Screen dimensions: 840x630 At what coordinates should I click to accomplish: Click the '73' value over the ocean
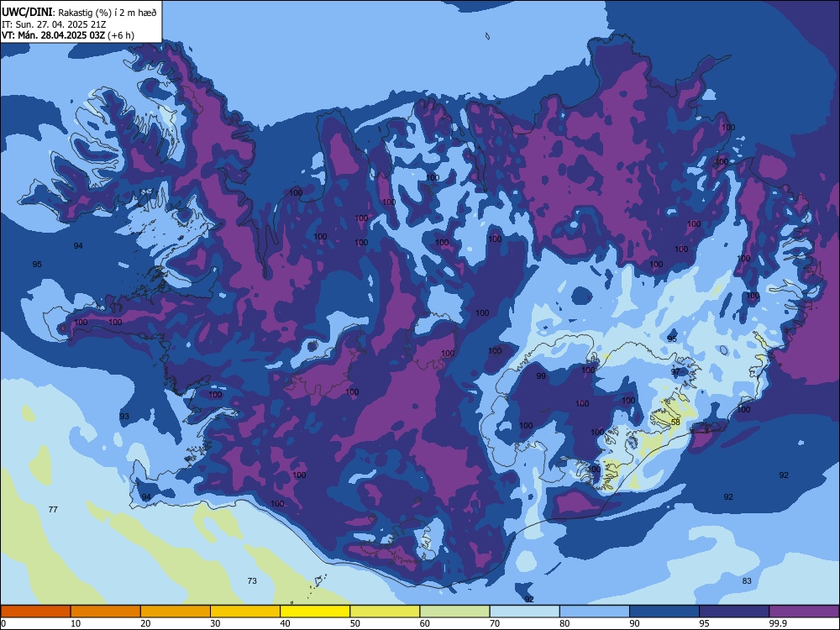coord(252,580)
